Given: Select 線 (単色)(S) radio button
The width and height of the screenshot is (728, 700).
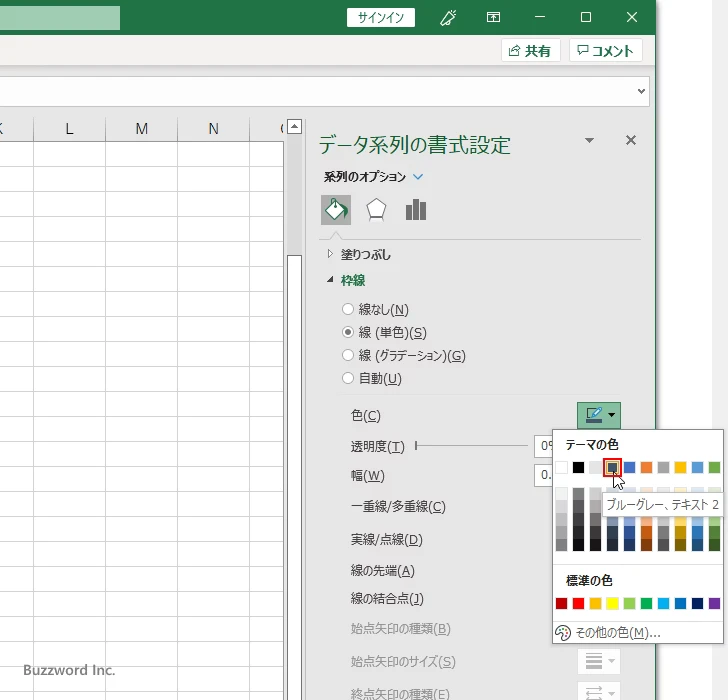Looking at the screenshot, I should (348, 332).
